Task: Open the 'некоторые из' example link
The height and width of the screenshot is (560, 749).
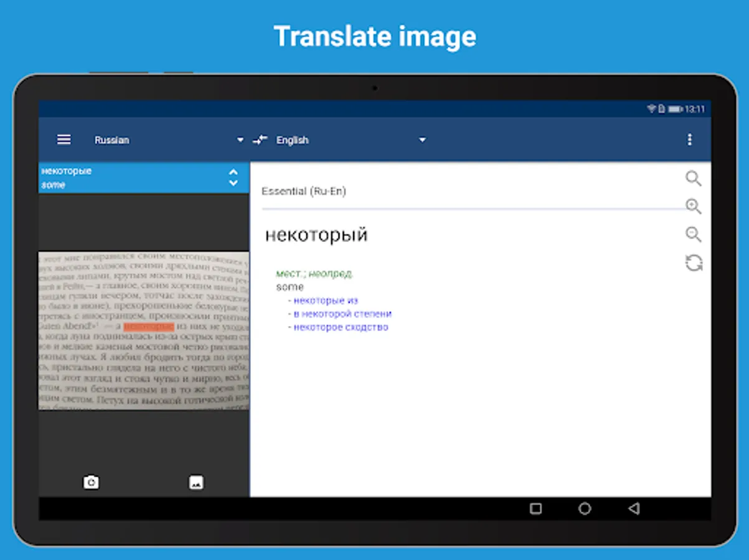Action: (x=326, y=301)
